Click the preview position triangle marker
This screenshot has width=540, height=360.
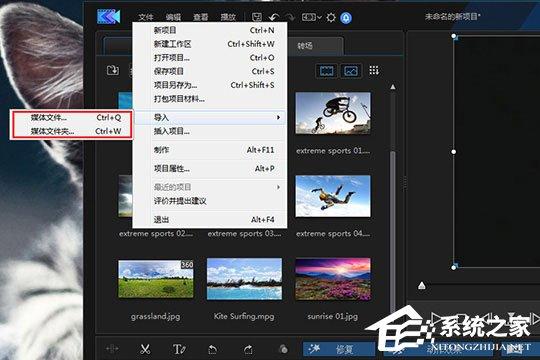pos(422,286)
